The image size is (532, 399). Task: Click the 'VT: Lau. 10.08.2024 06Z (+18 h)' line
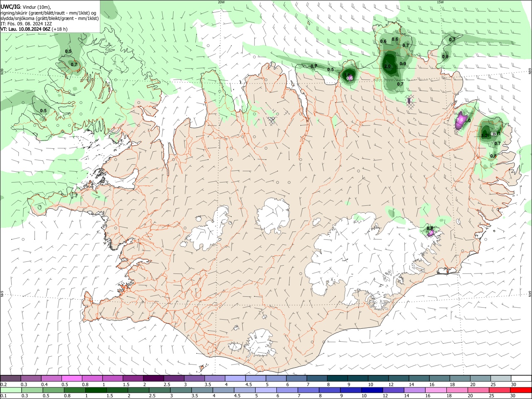coord(34,30)
